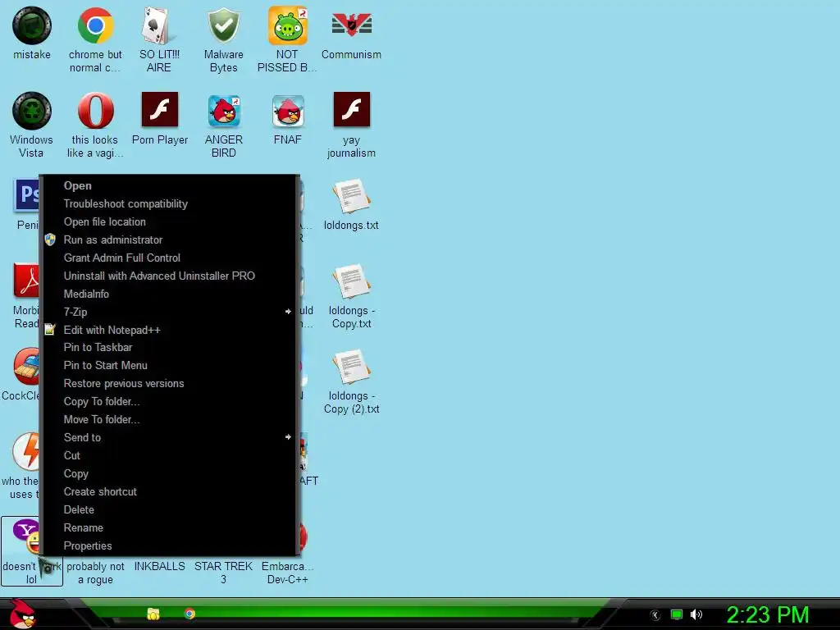
Task: Select the Adobe Reader desktop icon
Action: [x=25, y=281]
